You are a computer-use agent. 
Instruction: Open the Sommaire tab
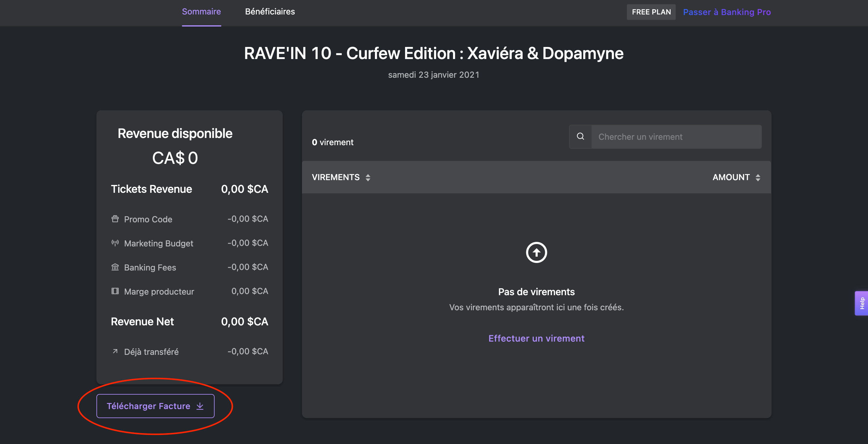pos(201,12)
